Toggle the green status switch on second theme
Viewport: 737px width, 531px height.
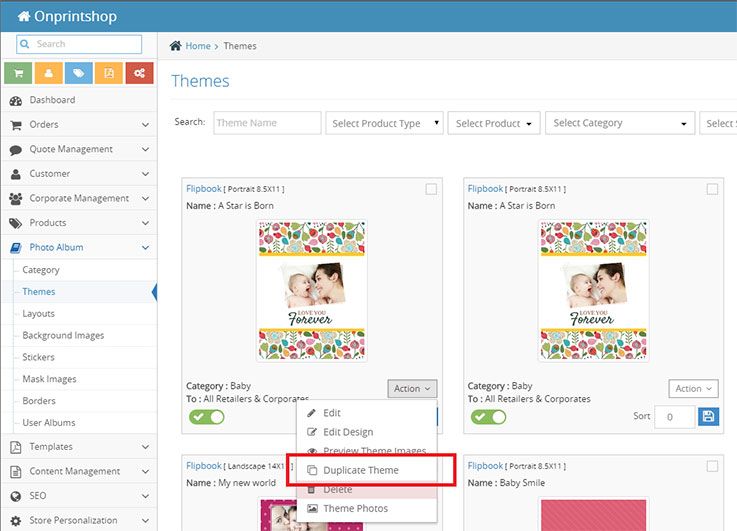click(x=488, y=417)
